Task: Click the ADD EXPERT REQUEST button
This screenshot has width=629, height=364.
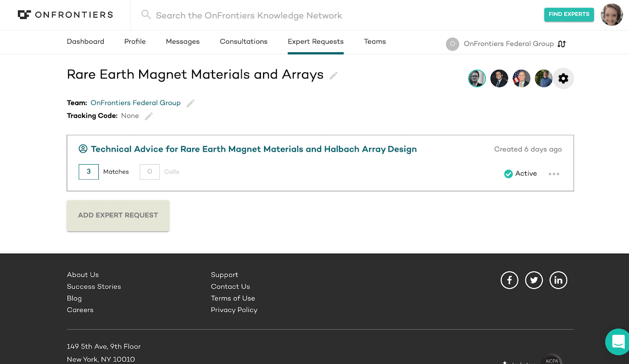Action: pyautogui.click(x=118, y=216)
